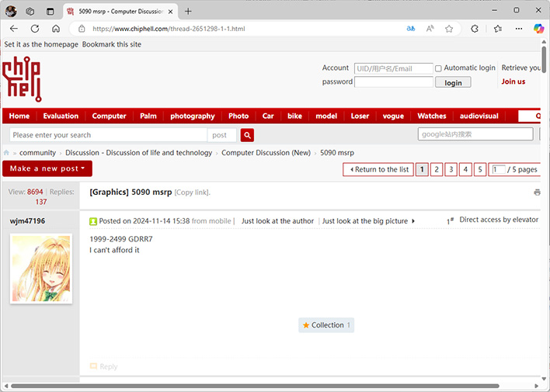Expand the search type 'post' dropdown

tap(221, 135)
